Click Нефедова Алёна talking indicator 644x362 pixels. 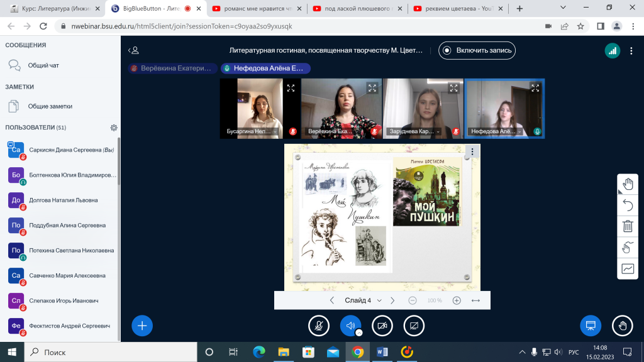point(265,69)
